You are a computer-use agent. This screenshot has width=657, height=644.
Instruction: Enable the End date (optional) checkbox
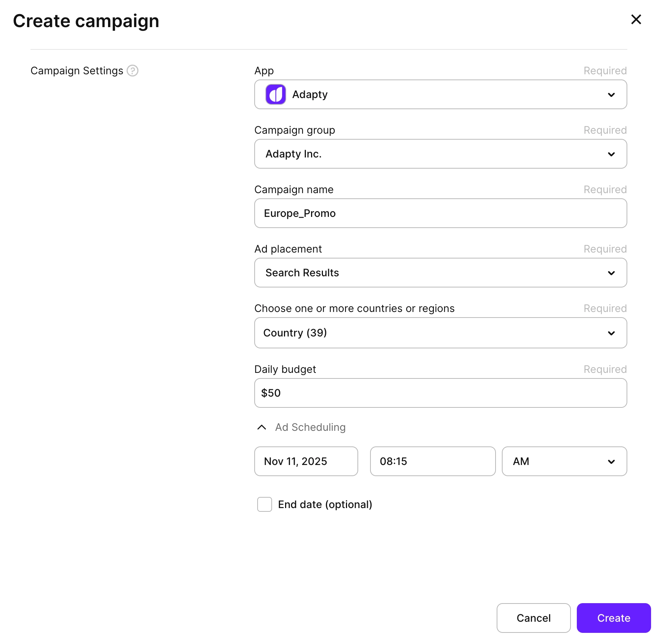click(x=265, y=504)
